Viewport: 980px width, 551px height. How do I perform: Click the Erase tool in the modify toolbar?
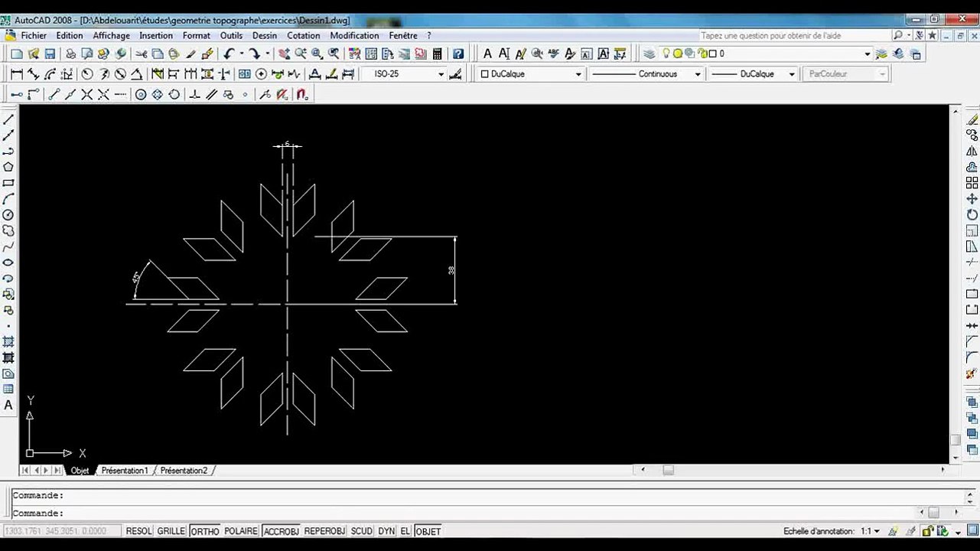click(972, 119)
